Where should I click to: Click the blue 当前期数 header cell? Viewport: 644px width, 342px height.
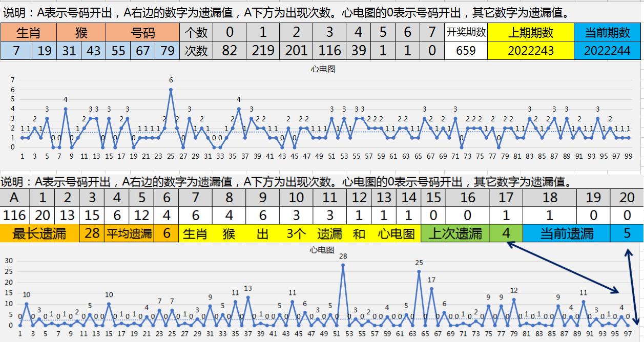pos(608,33)
